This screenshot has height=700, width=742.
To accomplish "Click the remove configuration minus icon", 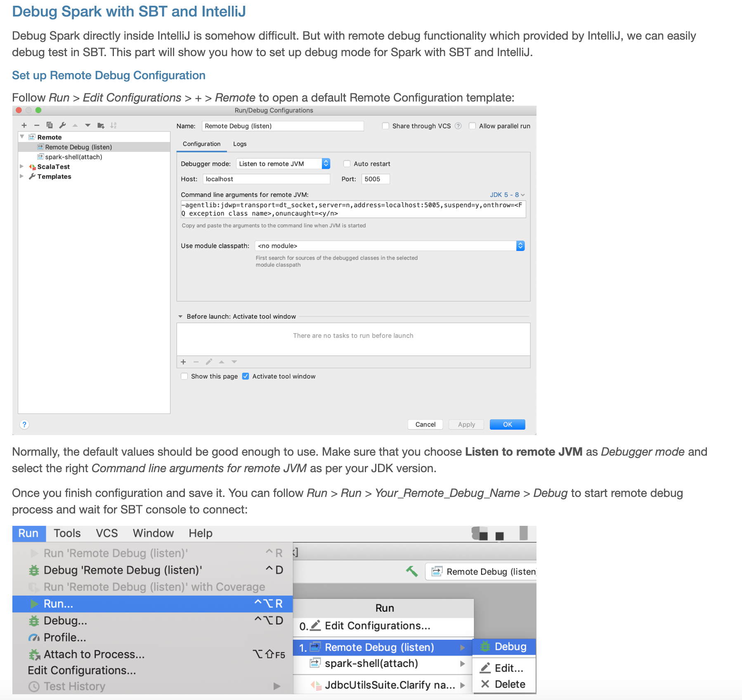I will [37, 125].
